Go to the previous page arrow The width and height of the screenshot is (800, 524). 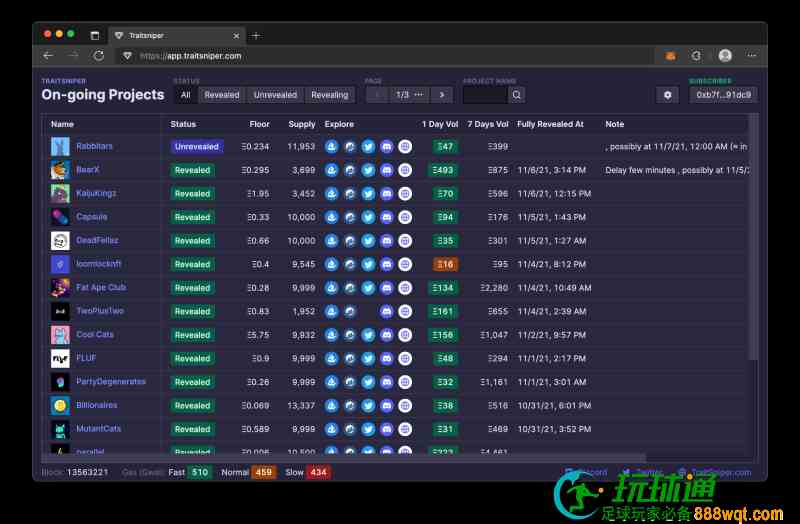click(378, 95)
